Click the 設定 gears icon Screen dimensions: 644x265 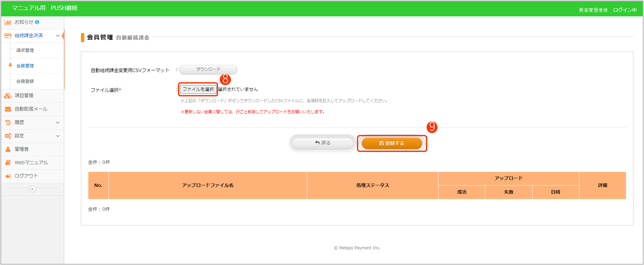pos(8,136)
